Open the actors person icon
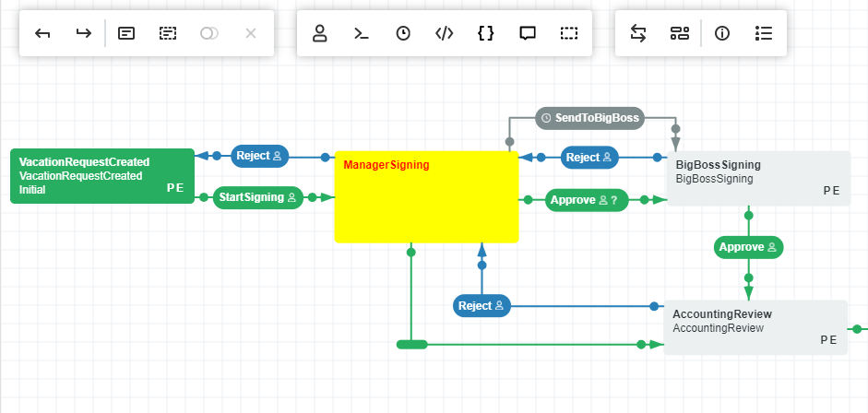Viewport: 868px width, 413px height. (x=320, y=34)
